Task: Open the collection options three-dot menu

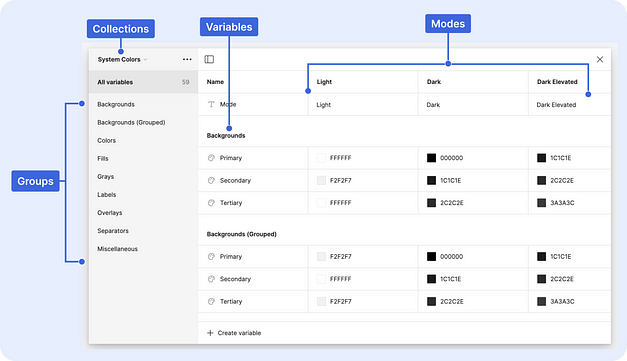Action: point(187,59)
